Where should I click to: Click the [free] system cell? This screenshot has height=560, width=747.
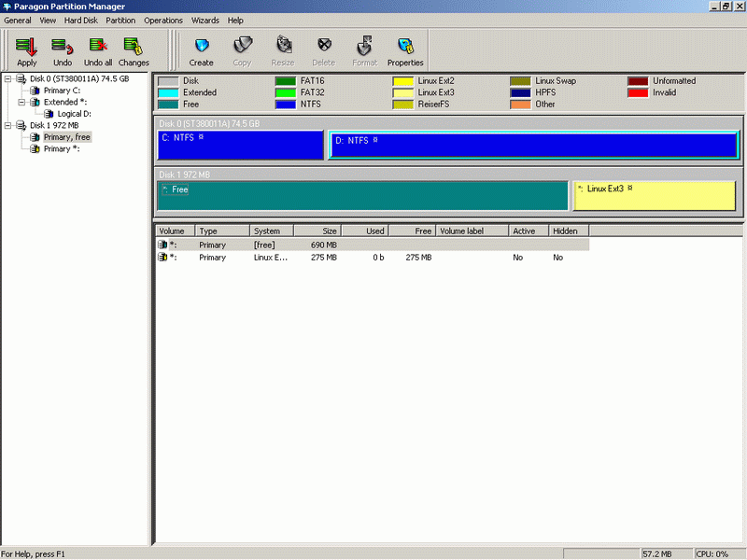(264, 245)
